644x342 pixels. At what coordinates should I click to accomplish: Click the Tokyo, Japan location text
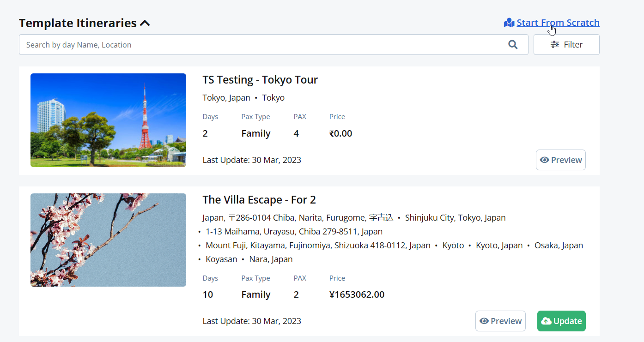(226, 98)
